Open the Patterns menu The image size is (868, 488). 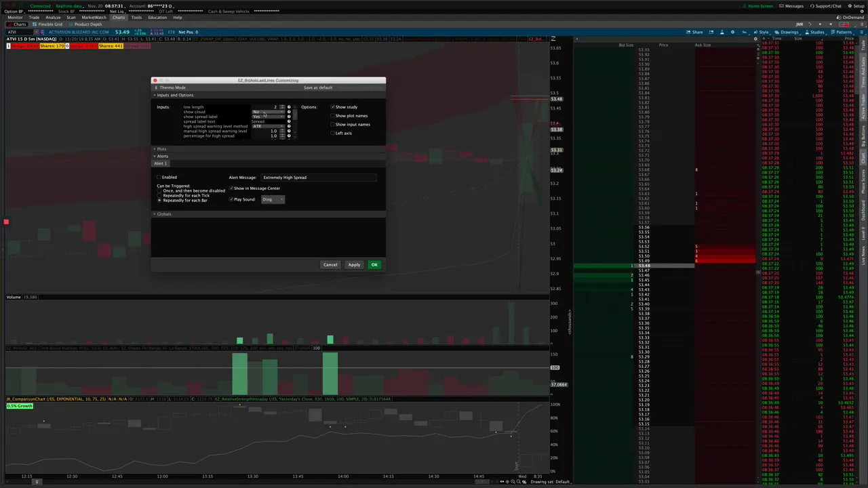coord(842,32)
